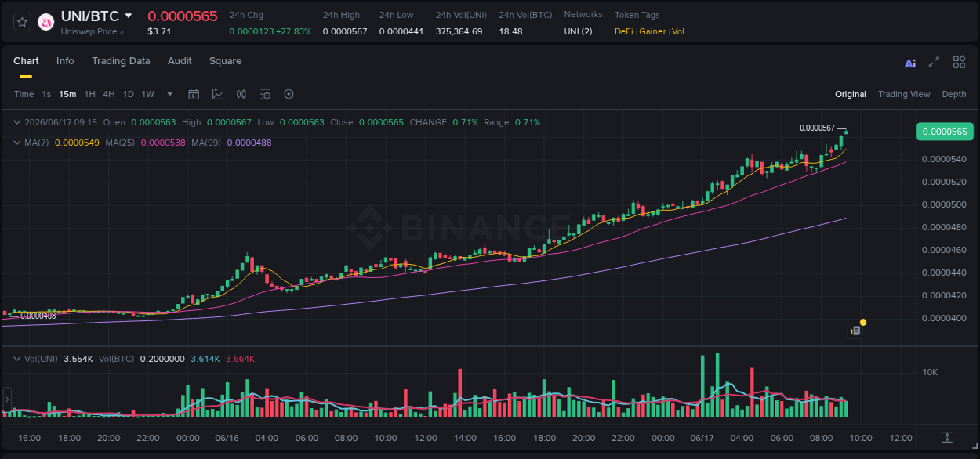Open the Square tab
This screenshot has width=980, height=459.
tap(225, 61)
